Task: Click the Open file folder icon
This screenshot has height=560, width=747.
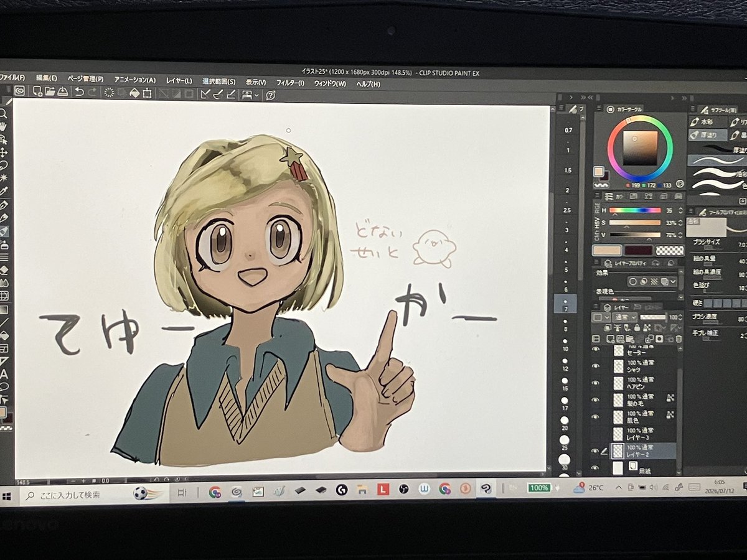Action: [x=50, y=91]
